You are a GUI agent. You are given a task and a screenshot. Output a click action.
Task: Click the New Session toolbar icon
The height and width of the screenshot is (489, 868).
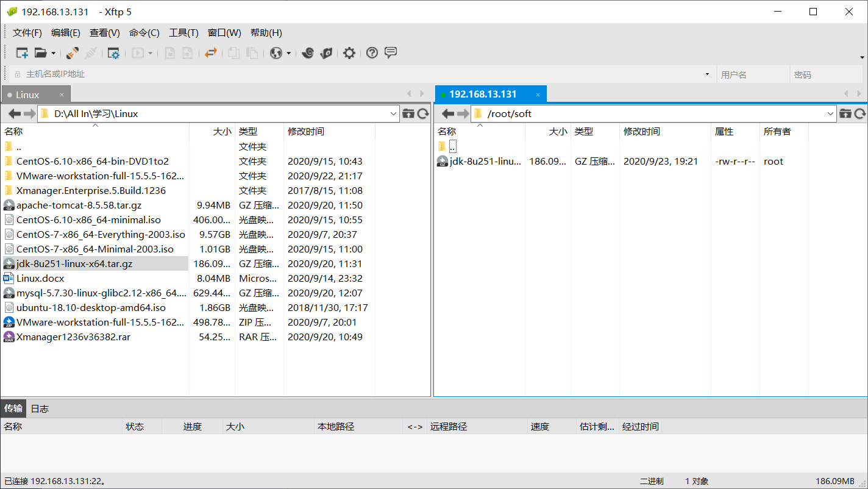[22, 53]
